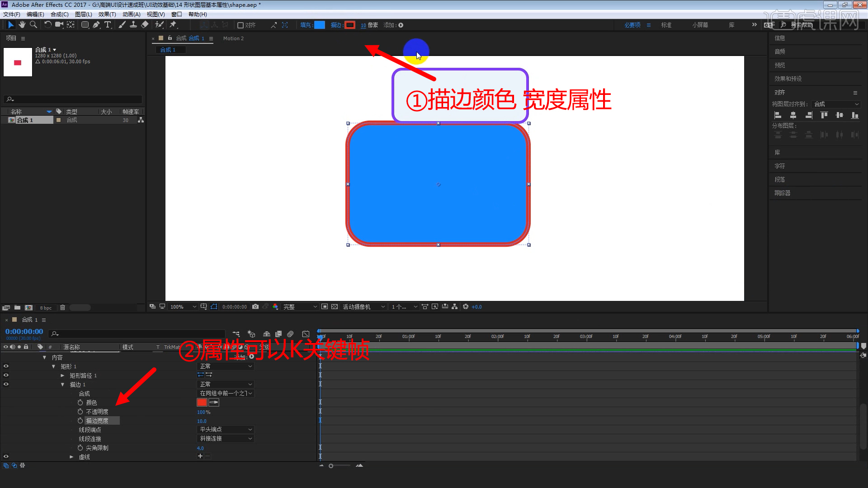Select the Rectangle shape tool
The image size is (868, 488).
(x=85, y=25)
